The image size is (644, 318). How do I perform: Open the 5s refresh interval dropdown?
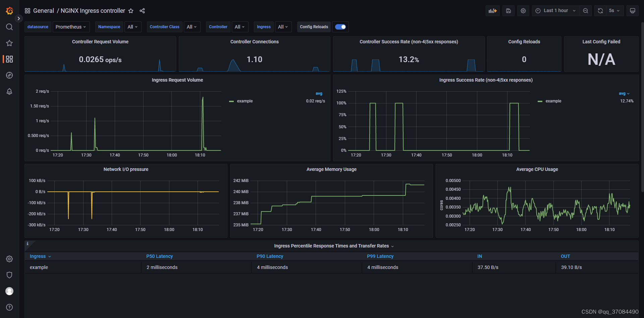[x=614, y=11]
